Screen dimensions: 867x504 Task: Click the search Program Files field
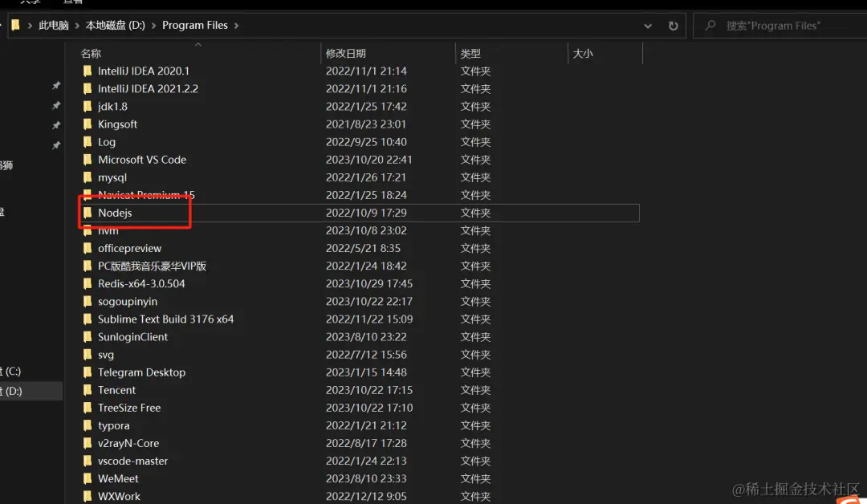click(x=779, y=26)
